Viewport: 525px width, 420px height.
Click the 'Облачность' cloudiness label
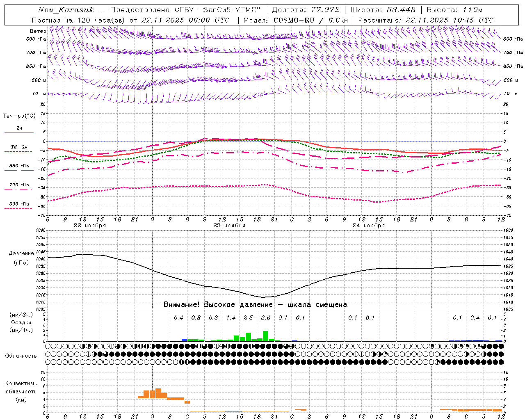21,356
